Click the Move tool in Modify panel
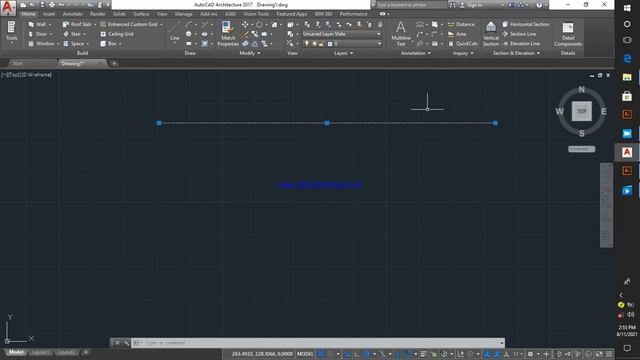640x360 pixels. [244, 24]
